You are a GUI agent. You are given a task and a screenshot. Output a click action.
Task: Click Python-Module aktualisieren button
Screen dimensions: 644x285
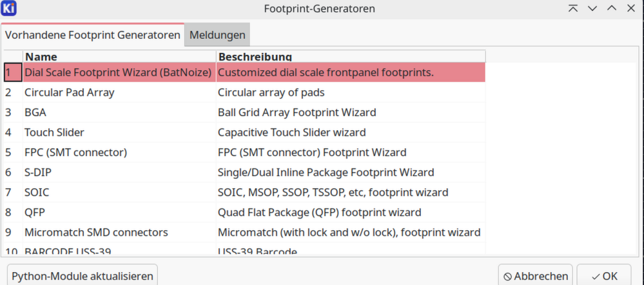click(83, 276)
